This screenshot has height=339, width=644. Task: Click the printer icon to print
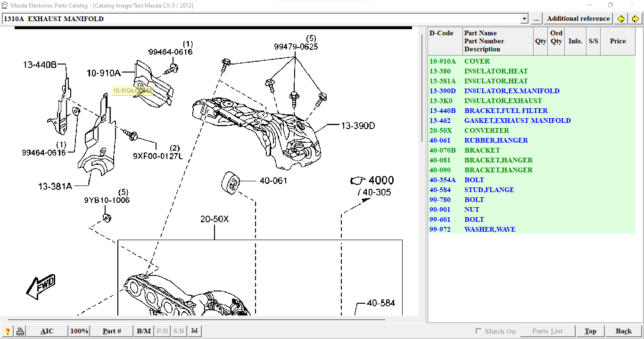pos(20,331)
